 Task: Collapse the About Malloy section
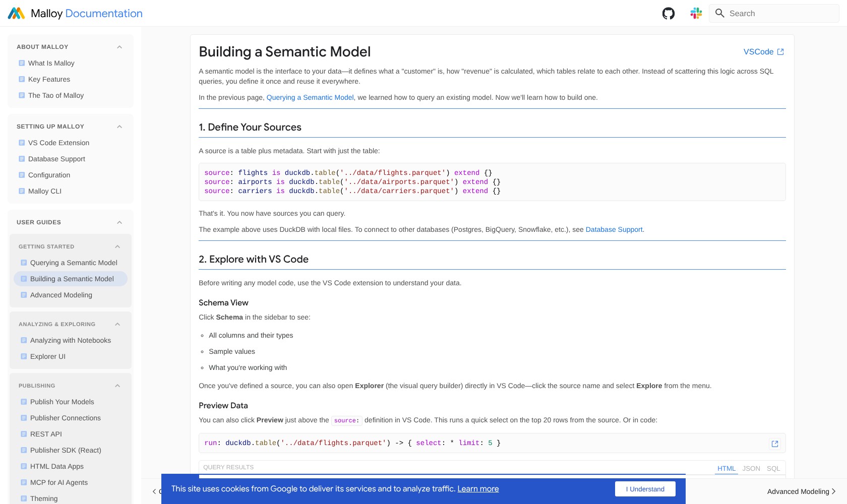(119, 47)
